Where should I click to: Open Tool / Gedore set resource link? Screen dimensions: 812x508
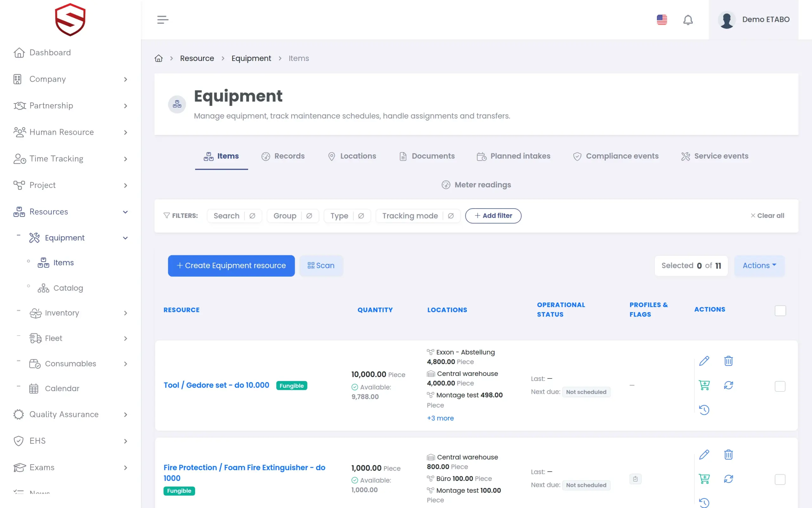(216, 385)
